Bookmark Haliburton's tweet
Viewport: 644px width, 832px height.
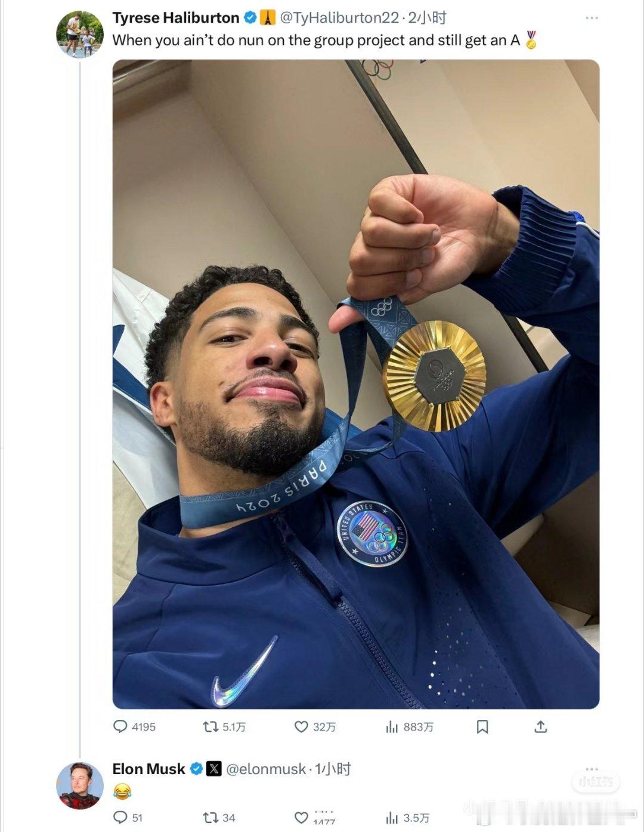point(482,726)
